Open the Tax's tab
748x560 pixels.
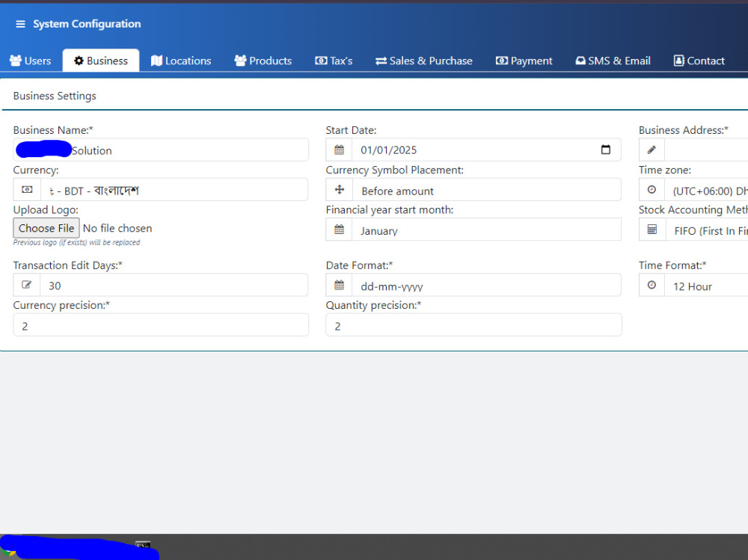(x=334, y=61)
